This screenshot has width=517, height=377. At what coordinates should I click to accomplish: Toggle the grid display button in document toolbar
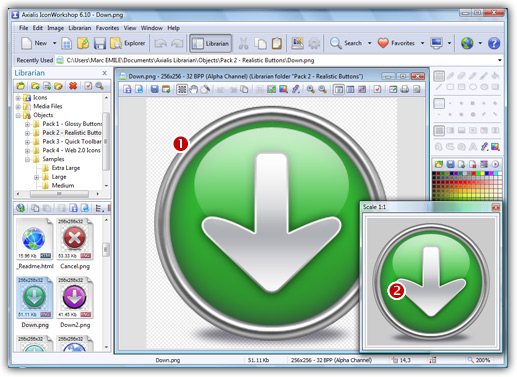coord(182,89)
